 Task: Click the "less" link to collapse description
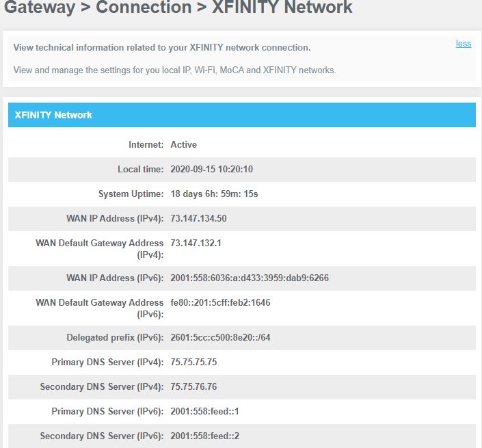(464, 44)
